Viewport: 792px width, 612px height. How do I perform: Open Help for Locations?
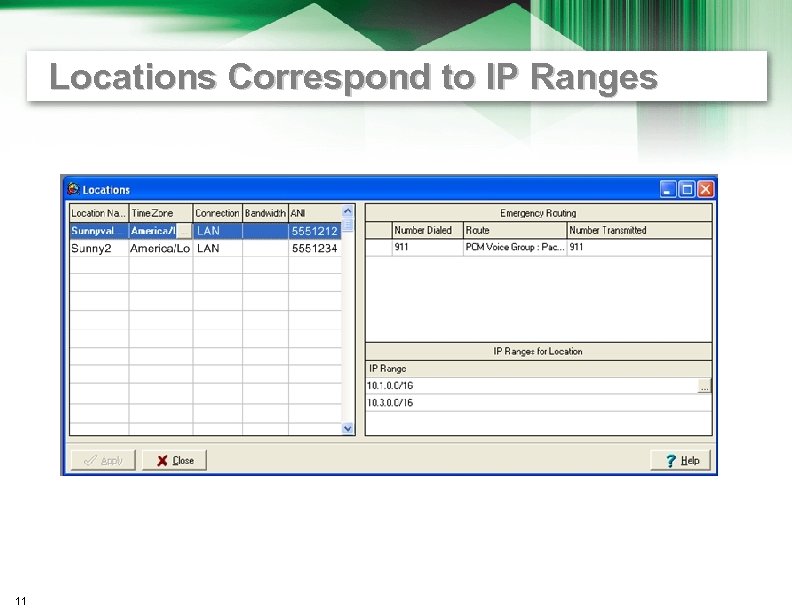coord(680,460)
